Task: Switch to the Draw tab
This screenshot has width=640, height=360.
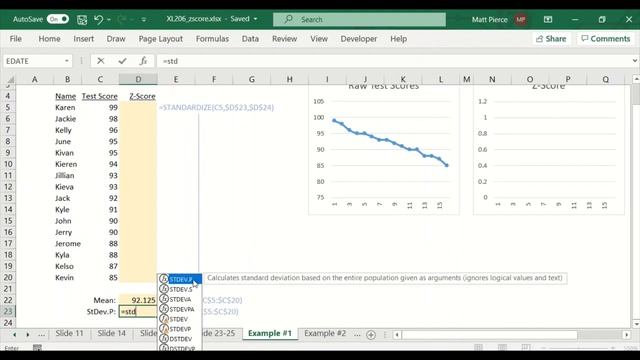Action: 116,39
